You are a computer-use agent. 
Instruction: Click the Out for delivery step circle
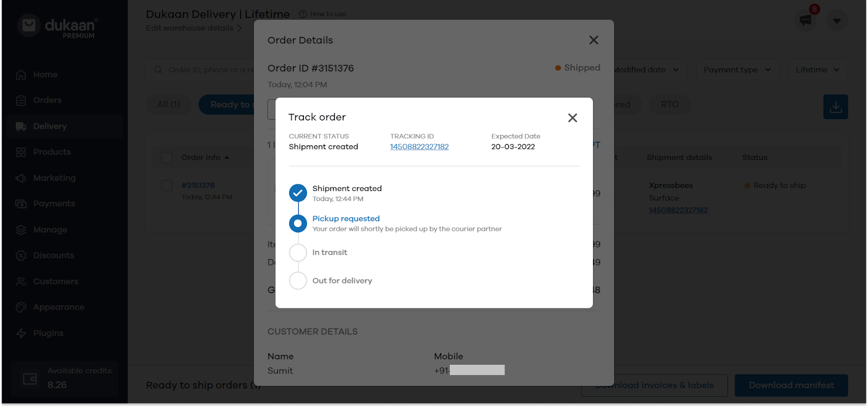[x=298, y=281]
